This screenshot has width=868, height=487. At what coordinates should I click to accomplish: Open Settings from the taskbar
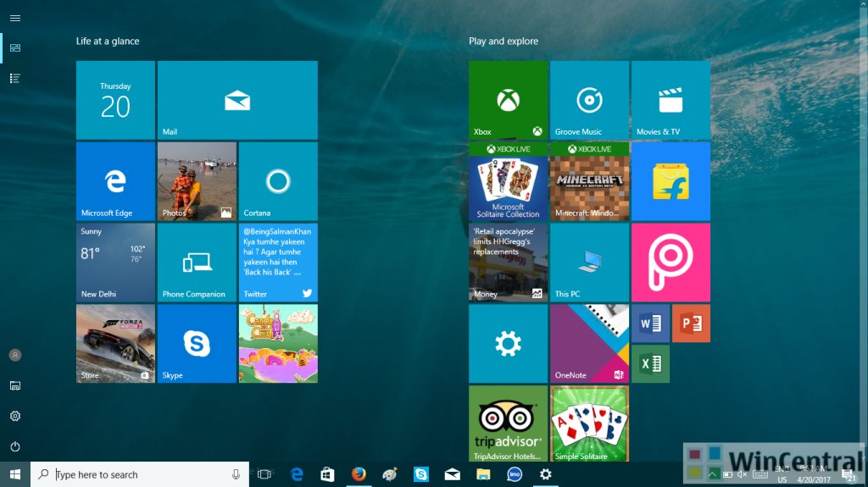click(x=545, y=474)
